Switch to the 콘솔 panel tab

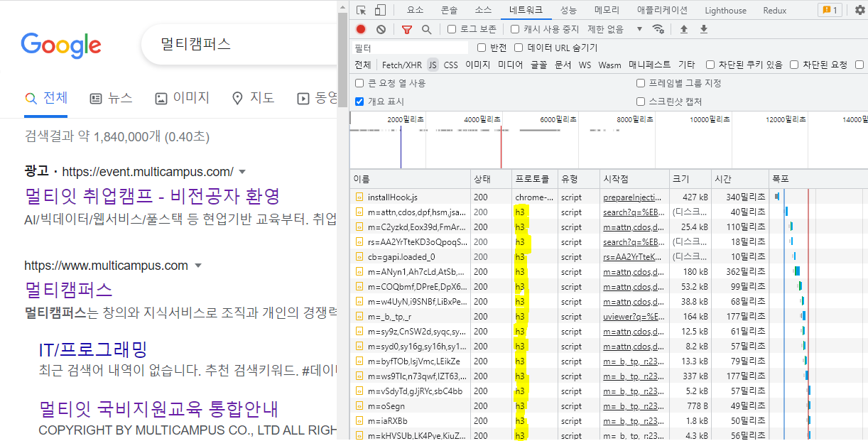(449, 10)
